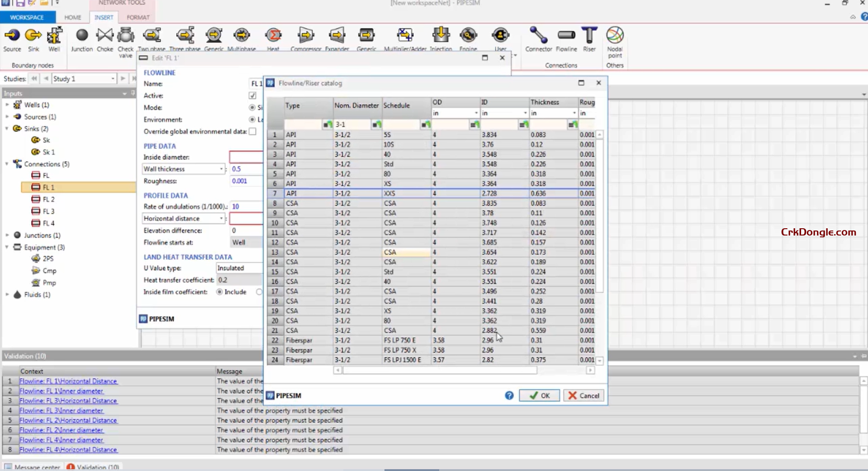Select the Junction tool icon
The height and width of the screenshot is (471, 868).
coord(82,36)
